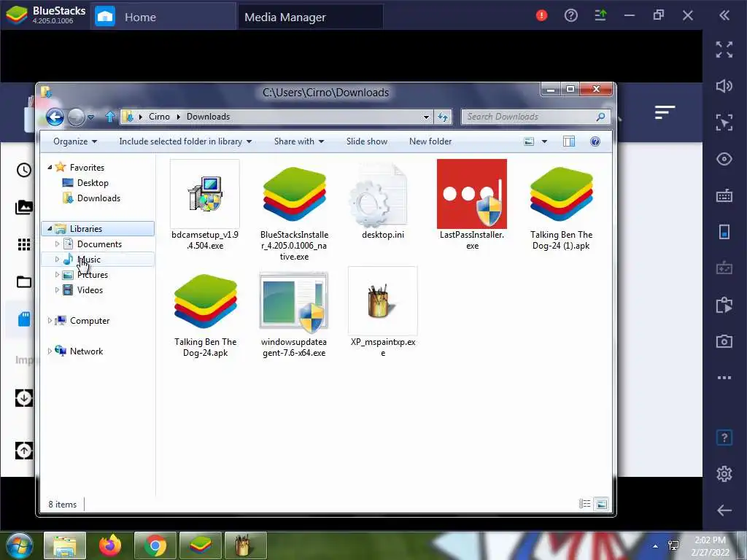Expand the Computer tree node
The height and width of the screenshot is (560, 747).
coord(50,321)
